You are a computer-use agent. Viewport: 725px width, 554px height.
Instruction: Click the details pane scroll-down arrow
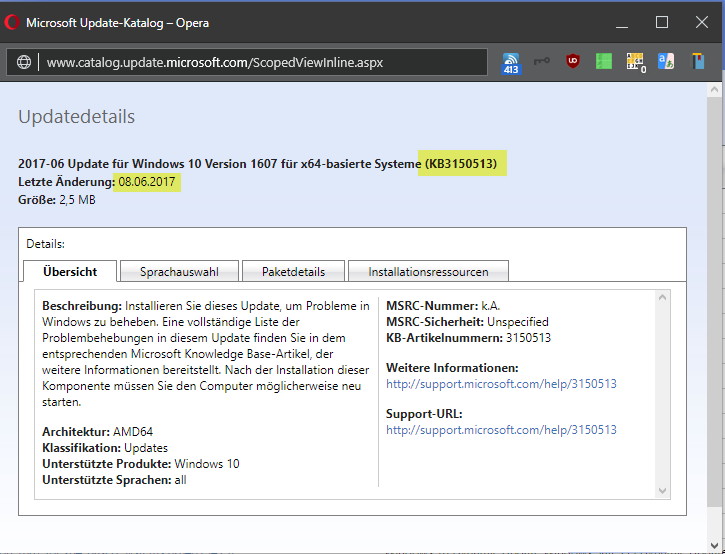pos(663,491)
